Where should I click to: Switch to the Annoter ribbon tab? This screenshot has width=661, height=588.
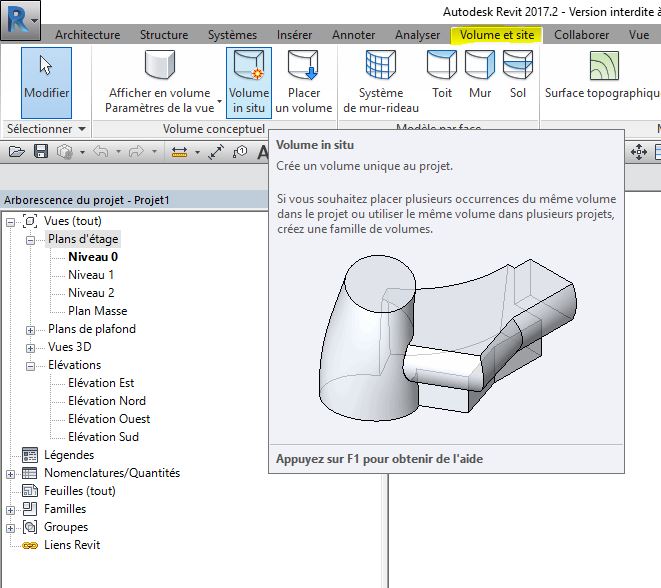click(x=353, y=35)
